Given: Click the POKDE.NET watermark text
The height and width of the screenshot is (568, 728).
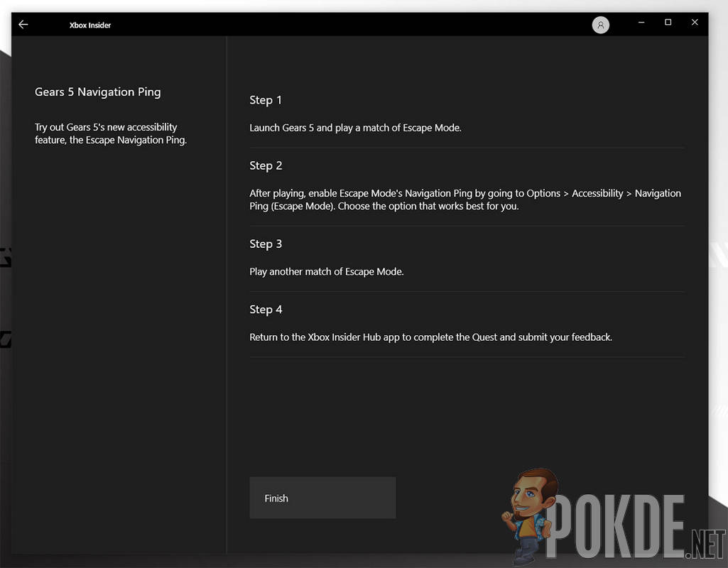Looking at the screenshot, I should [x=634, y=527].
